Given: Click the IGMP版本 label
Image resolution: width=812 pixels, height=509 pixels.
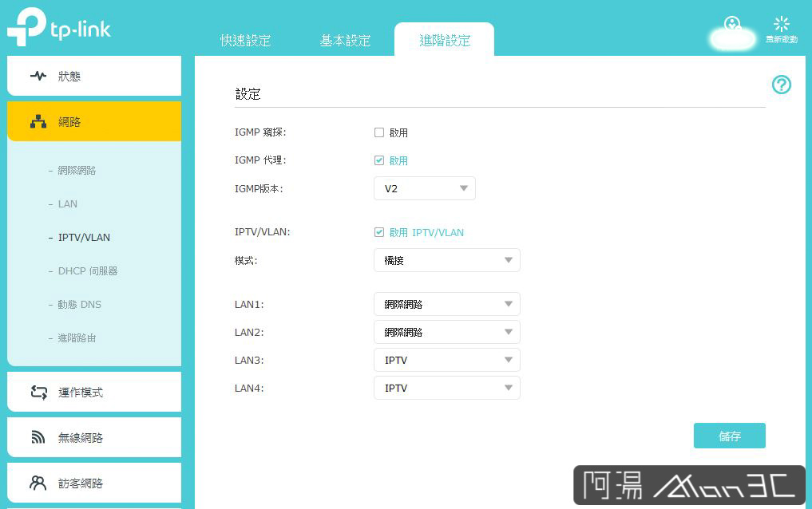Looking at the screenshot, I should [259, 189].
